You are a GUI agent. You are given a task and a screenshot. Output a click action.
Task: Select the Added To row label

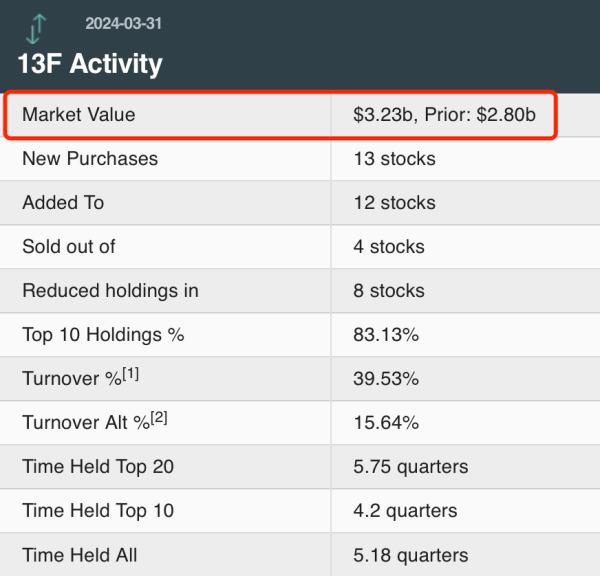click(x=63, y=203)
